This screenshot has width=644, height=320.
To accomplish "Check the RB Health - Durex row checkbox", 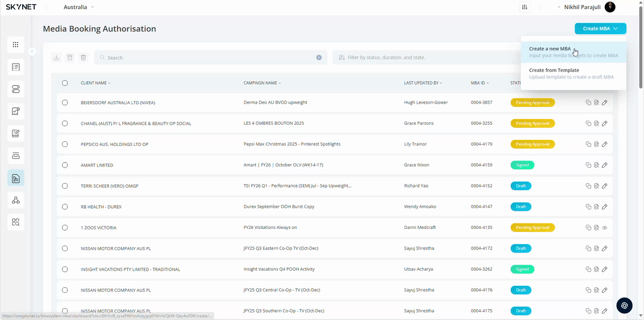I will (65, 207).
